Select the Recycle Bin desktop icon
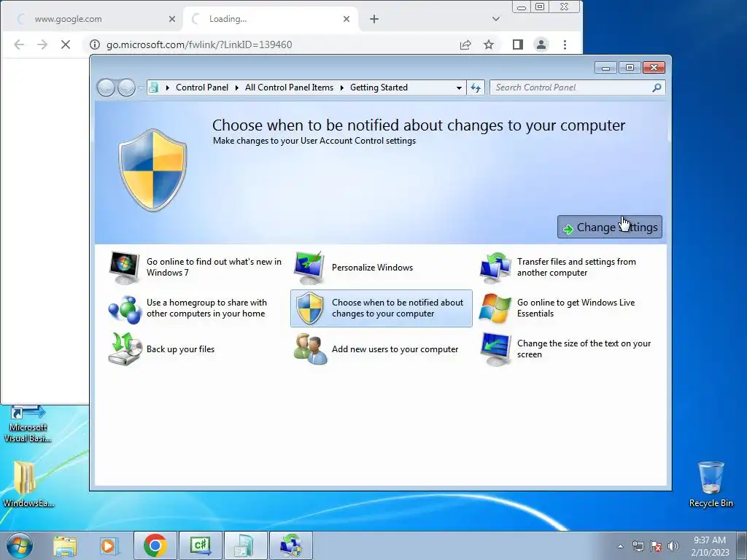747x560 pixels. point(711,484)
